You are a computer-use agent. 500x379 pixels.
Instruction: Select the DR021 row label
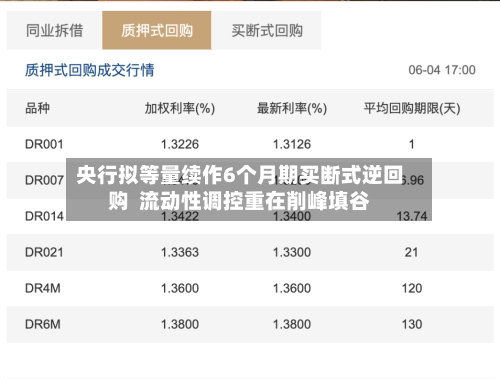point(44,252)
